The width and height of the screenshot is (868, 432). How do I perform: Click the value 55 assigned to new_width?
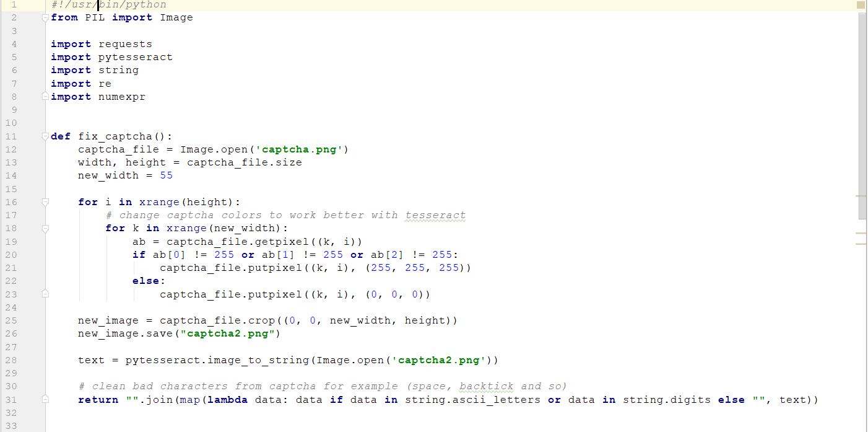[x=167, y=175]
